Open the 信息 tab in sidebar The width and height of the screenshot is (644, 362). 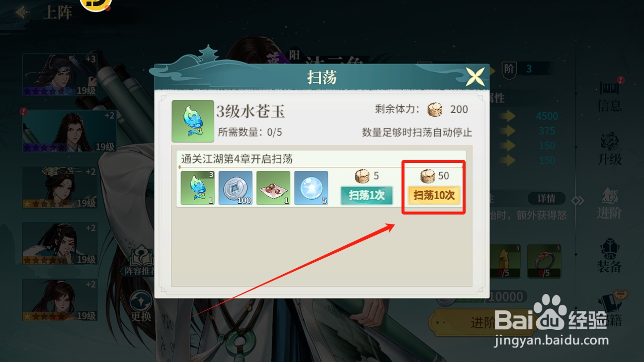click(609, 95)
